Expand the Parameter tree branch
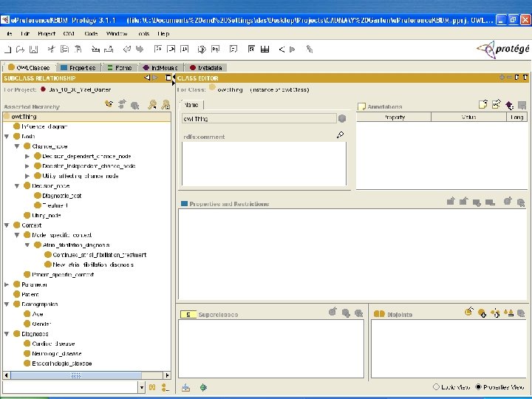This screenshot has height=399, width=532. pyautogui.click(x=7, y=284)
